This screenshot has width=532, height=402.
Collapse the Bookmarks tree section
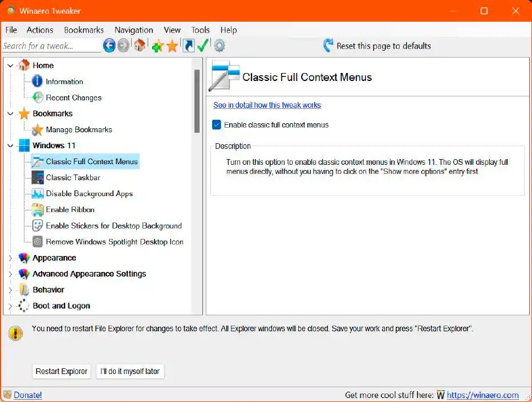(x=10, y=113)
